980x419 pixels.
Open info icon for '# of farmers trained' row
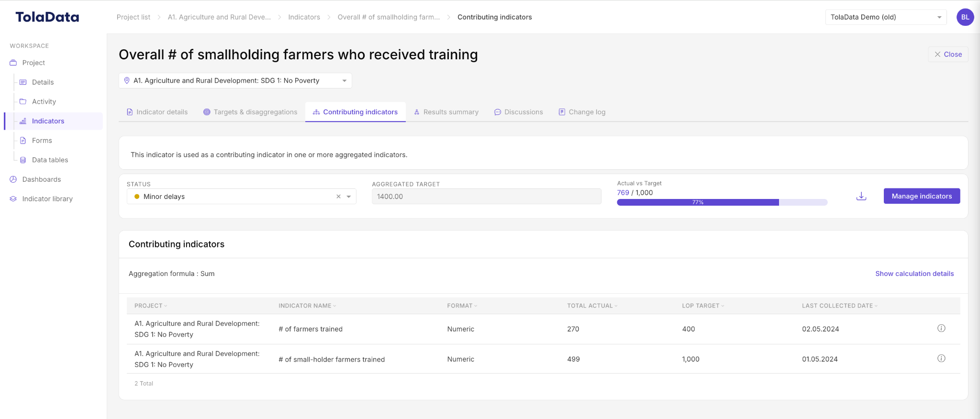[x=941, y=328]
